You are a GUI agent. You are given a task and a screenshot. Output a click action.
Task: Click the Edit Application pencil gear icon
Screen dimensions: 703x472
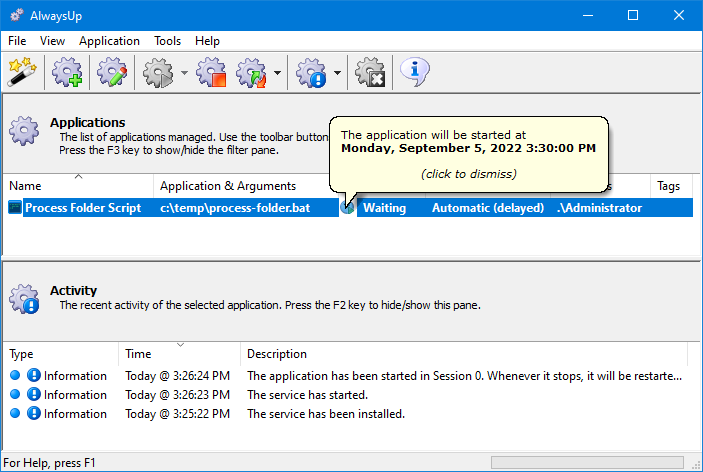(x=112, y=72)
